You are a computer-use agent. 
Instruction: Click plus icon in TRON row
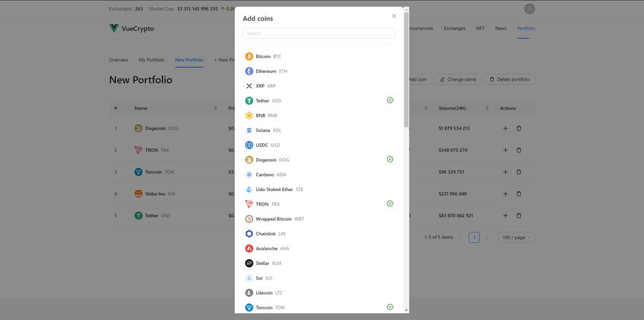point(505,150)
